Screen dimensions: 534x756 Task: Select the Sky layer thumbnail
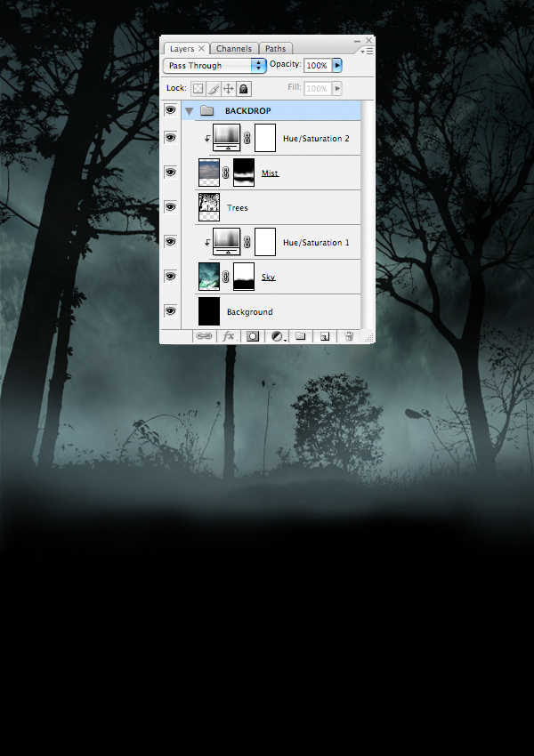[209, 277]
